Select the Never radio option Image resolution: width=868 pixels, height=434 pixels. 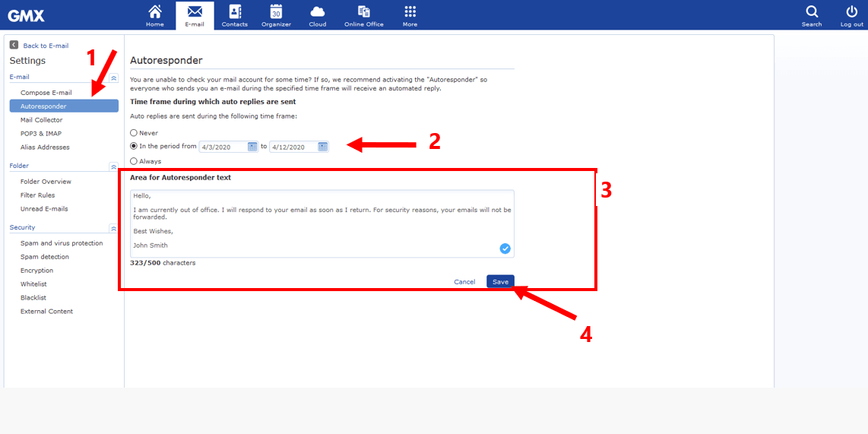[134, 133]
